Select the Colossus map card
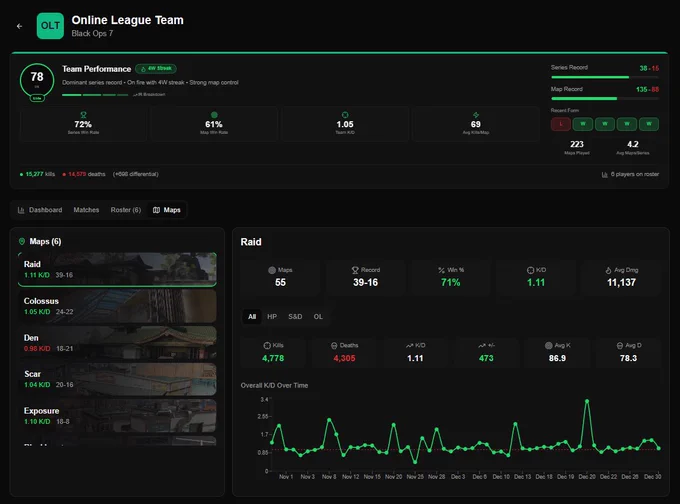The image size is (680, 504). 117,306
